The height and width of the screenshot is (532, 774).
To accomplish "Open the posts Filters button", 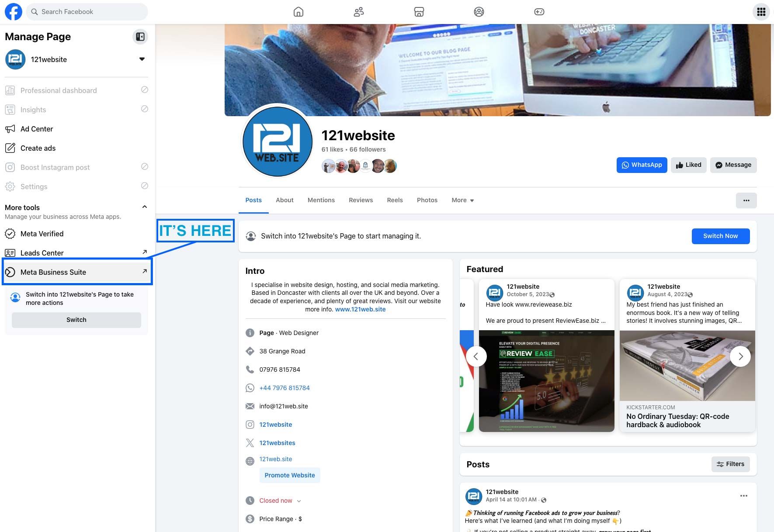I will tap(731, 464).
